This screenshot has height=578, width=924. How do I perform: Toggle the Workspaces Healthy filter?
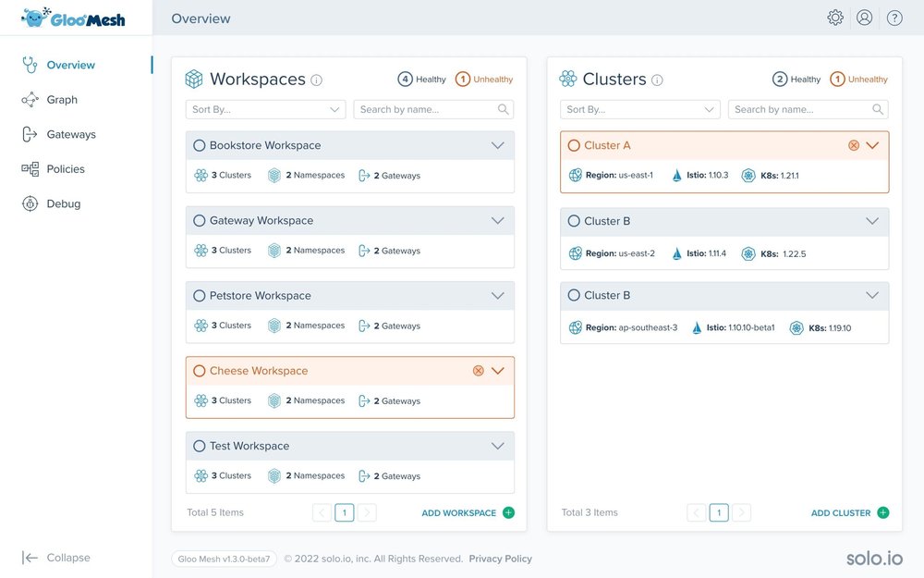pos(422,79)
